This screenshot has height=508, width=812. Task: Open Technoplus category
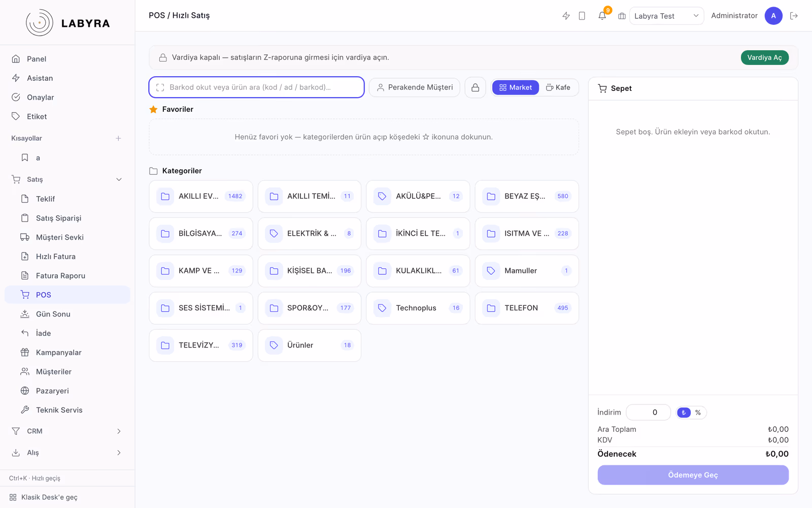(x=418, y=308)
